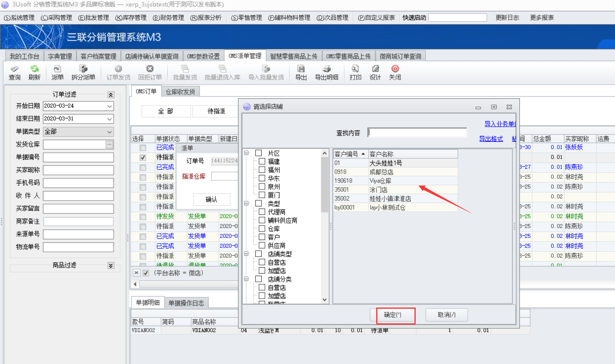The image size is (615, 364).
Task: Collapse the 订单过滤 panel with the double-arrow icon
Action: [x=111, y=95]
